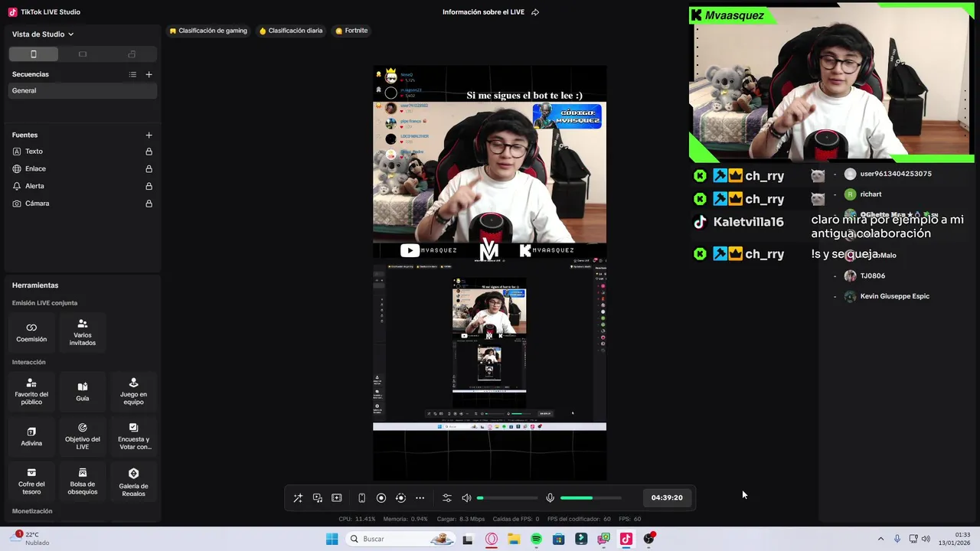The image size is (980, 551).
Task: Click the CPU usage status text
Action: [x=357, y=519]
